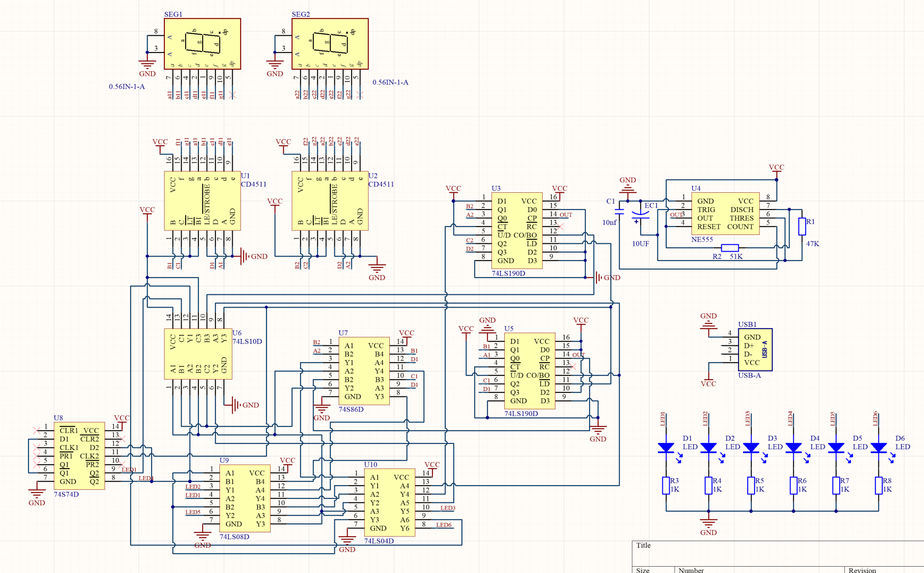
Task: Select the NE555 timer U4 symbol
Action: (724, 214)
